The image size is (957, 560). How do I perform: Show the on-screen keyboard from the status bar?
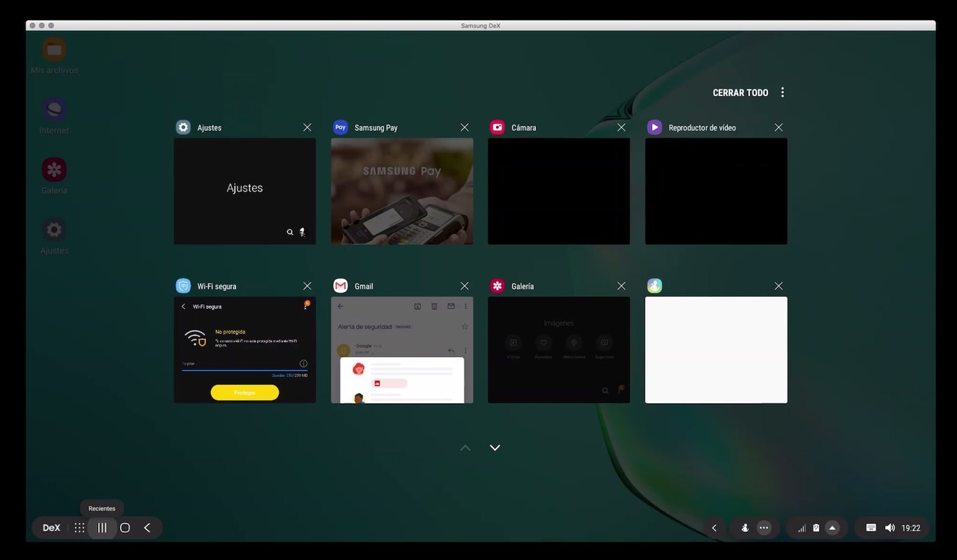[870, 527]
